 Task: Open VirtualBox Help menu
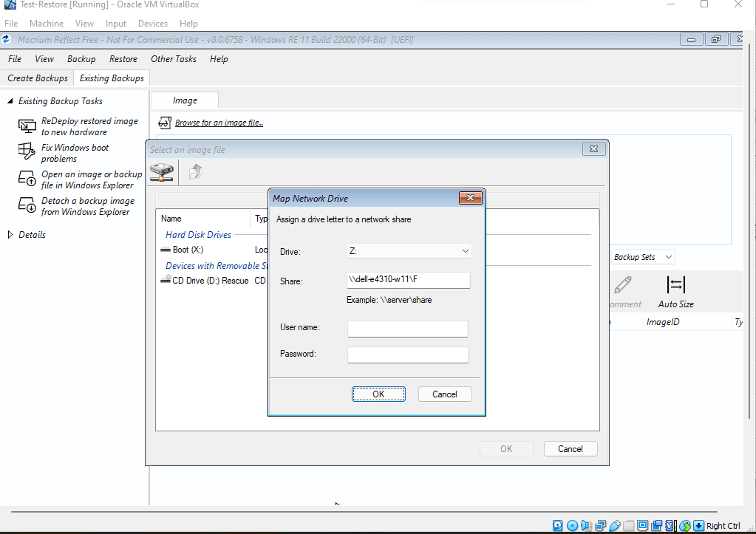[x=188, y=24]
